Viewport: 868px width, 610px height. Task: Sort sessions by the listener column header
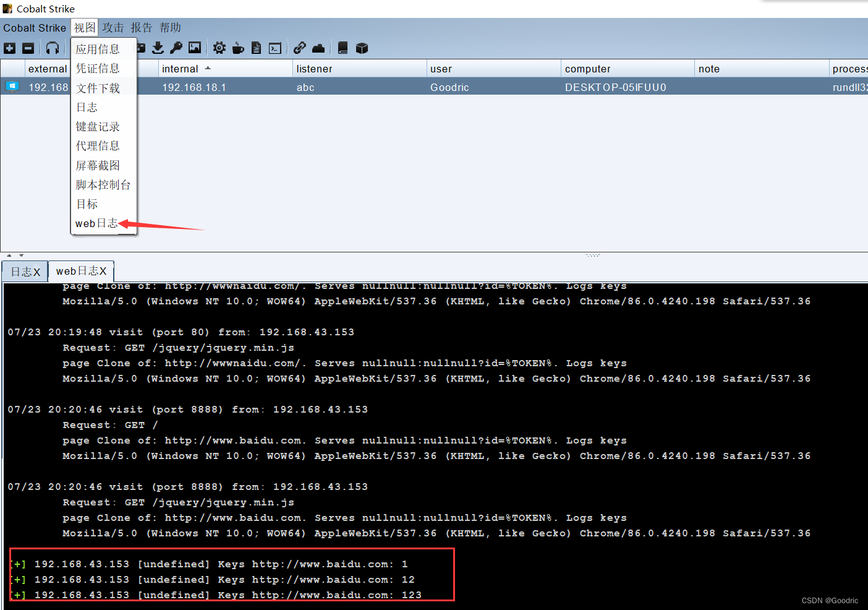[359, 69]
